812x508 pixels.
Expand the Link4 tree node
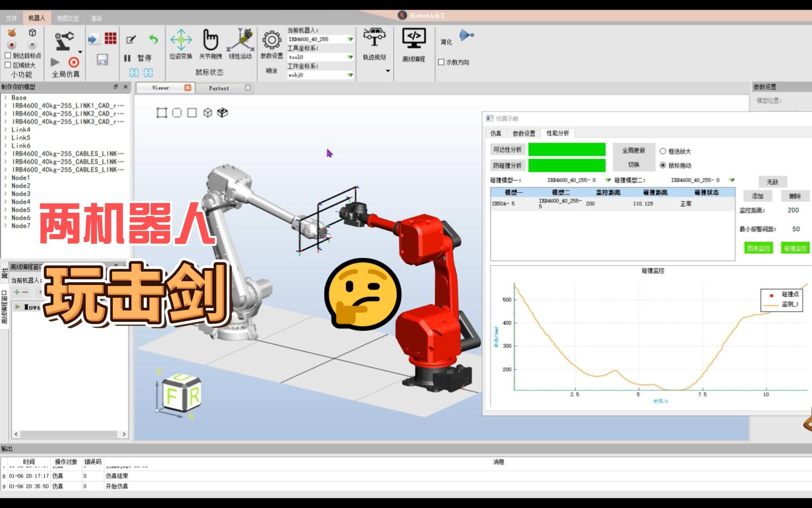pyautogui.click(x=6, y=129)
